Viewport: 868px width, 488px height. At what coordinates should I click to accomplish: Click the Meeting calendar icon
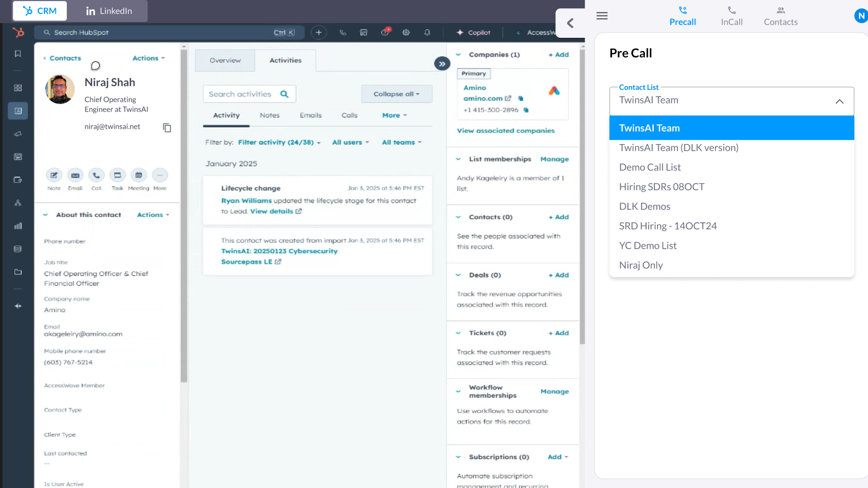coord(139,175)
